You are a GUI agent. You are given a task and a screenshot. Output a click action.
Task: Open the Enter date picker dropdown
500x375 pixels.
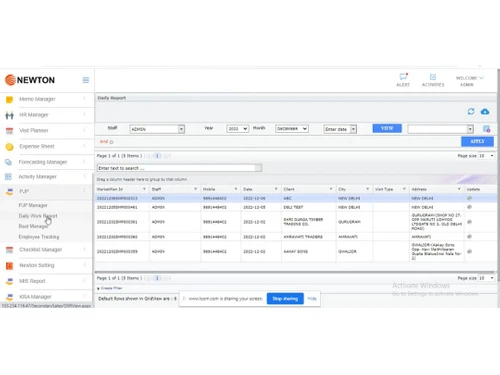[353, 129]
